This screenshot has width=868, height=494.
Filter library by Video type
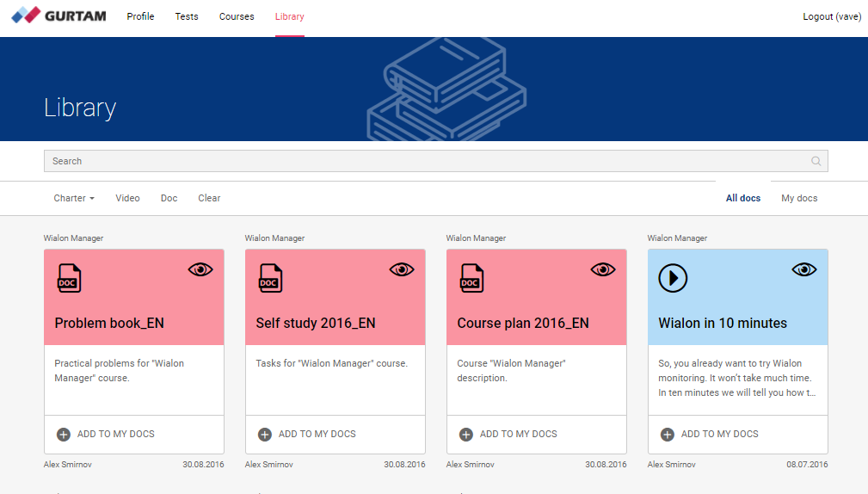click(x=127, y=198)
